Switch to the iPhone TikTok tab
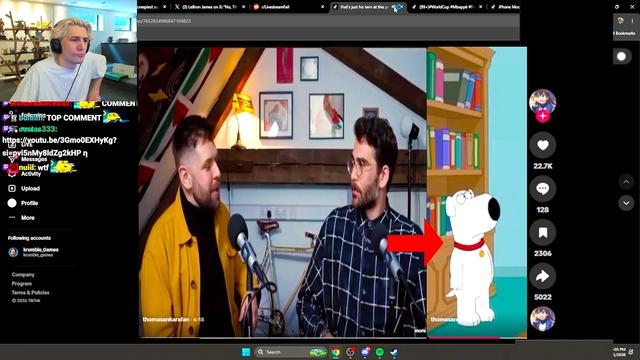This screenshot has width=640, height=360. tap(504, 7)
